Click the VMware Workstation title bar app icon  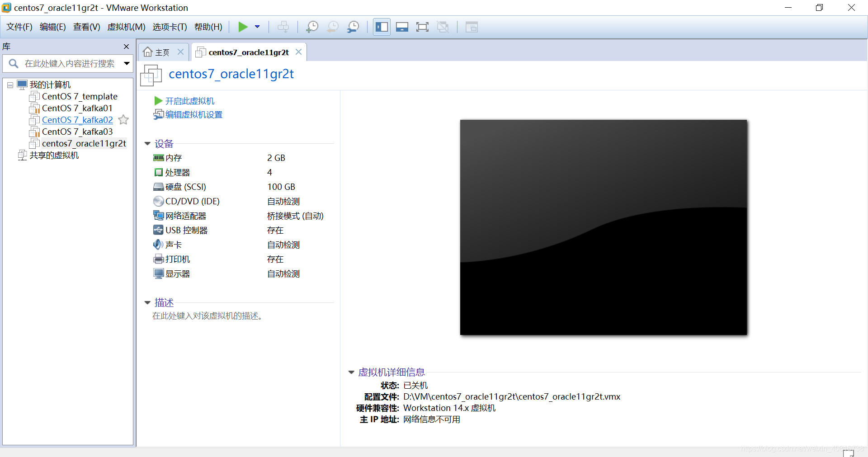(x=6, y=8)
